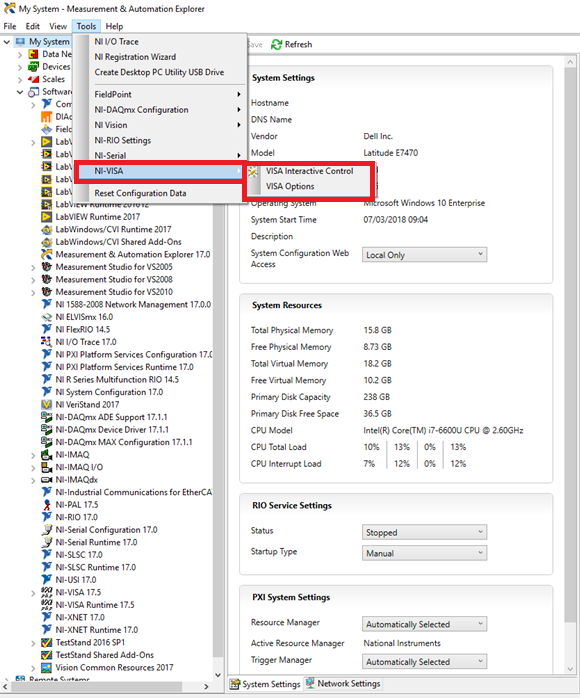Collapse the My System tree node

[x=7, y=42]
